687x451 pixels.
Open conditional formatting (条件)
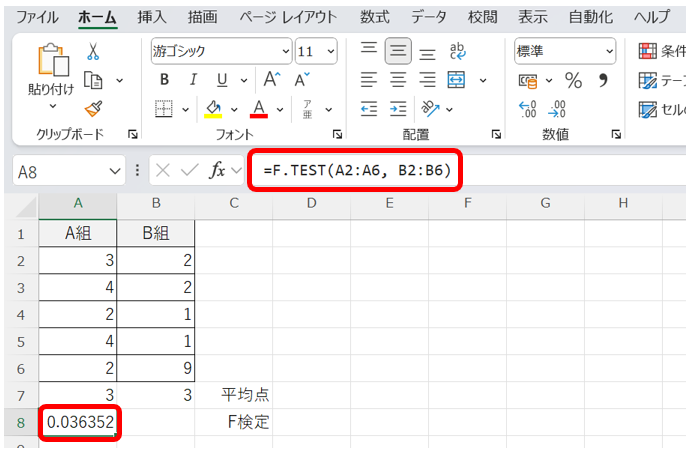click(x=662, y=51)
